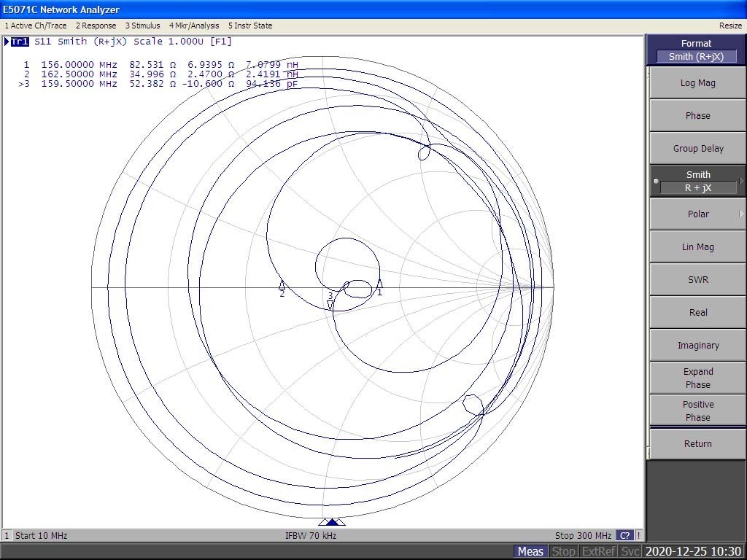Click active marker 3 on Smith chart

click(330, 301)
